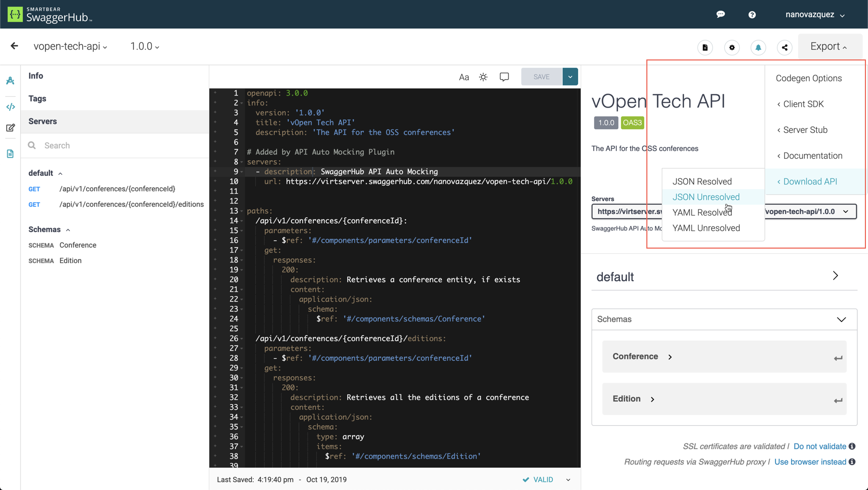Click the VALID status indicator
This screenshot has height=490, width=868.
coord(538,480)
